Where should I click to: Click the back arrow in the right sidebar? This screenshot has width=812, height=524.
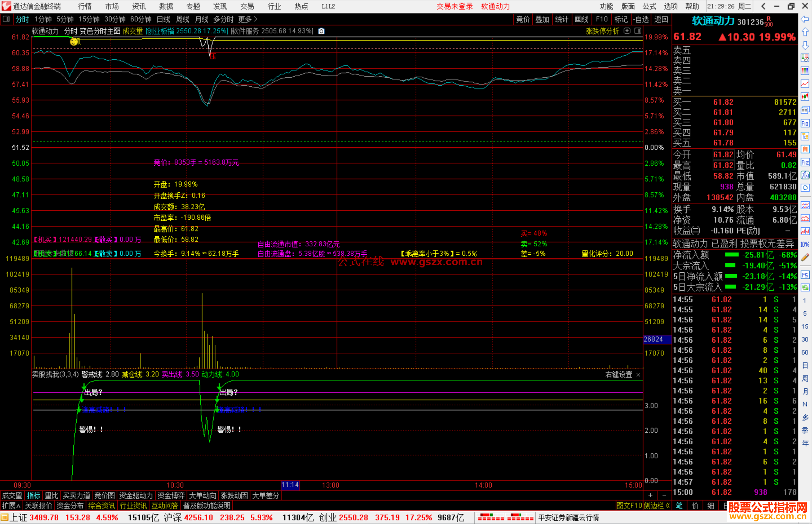pos(805,19)
